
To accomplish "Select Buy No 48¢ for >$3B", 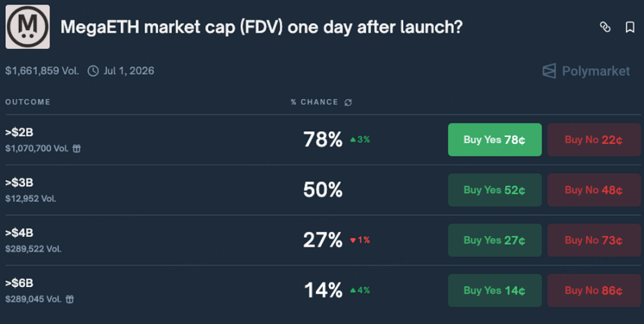I will click(594, 190).
